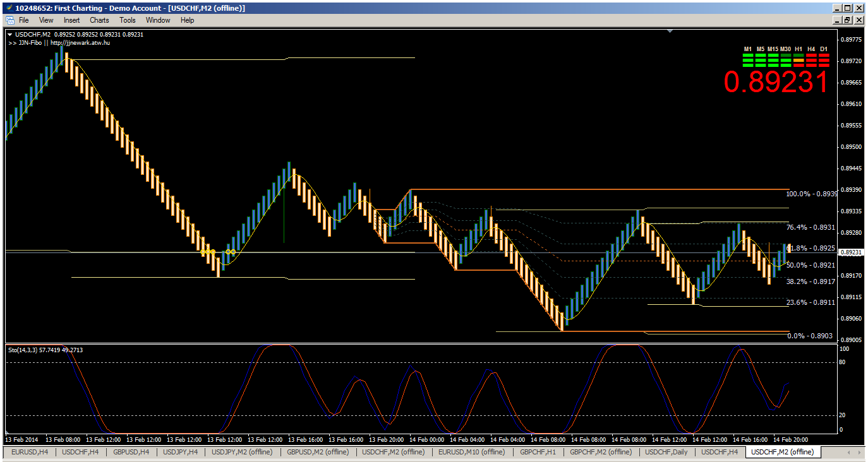Screen dimensions: 868x462
Task: Click the 0.89390 price scale value
Action: (852, 189)
